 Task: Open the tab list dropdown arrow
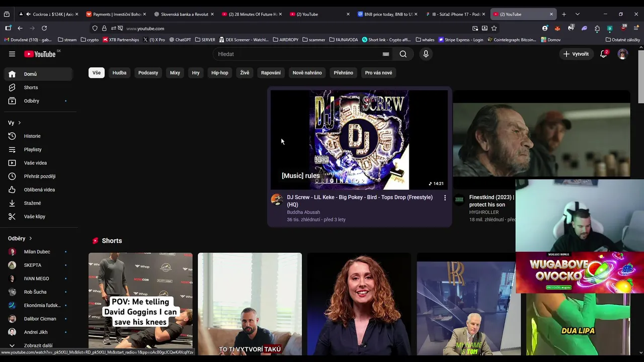click(x=578, y=14)
